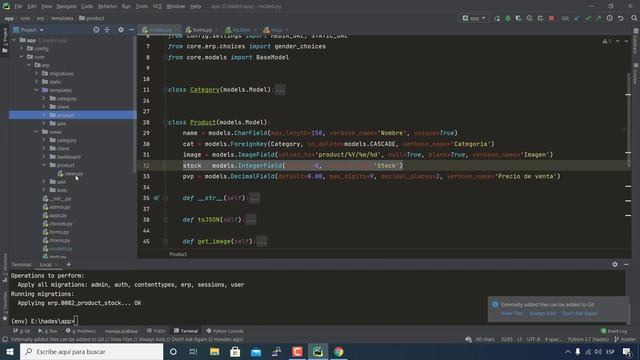This screenshot has width=640, height=360.
Task: Click Python interpreter selector in status bar
Action: click(588, 339)
